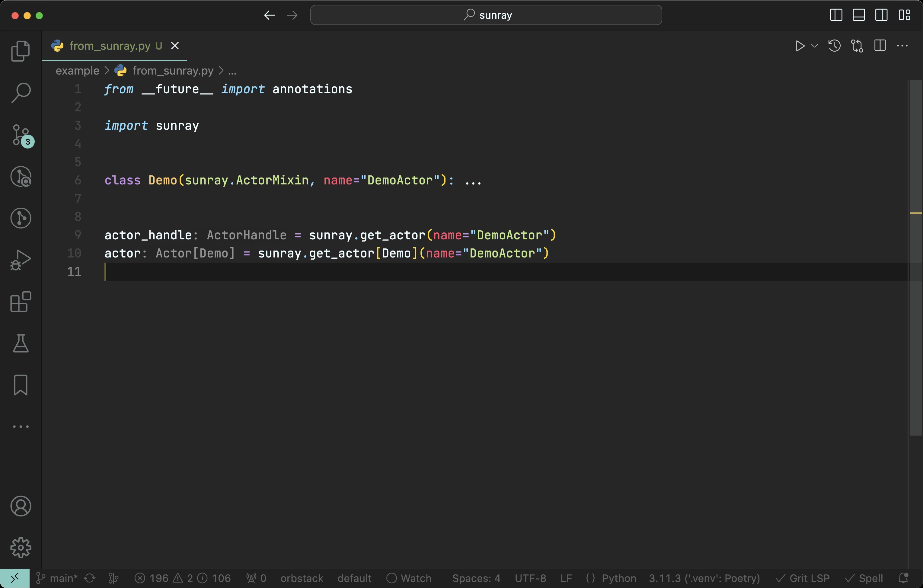The width and height of the screenshot is (923, 588).
Task: Open the Search view in the activity bar
Action: [21, 92]
